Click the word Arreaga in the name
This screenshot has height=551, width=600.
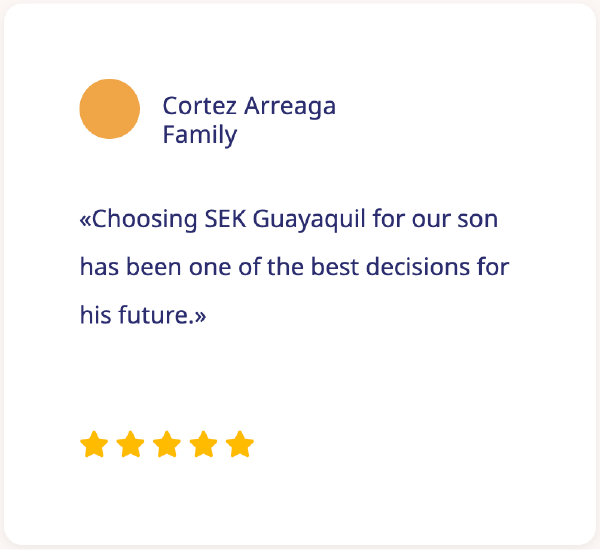(289, 106)
